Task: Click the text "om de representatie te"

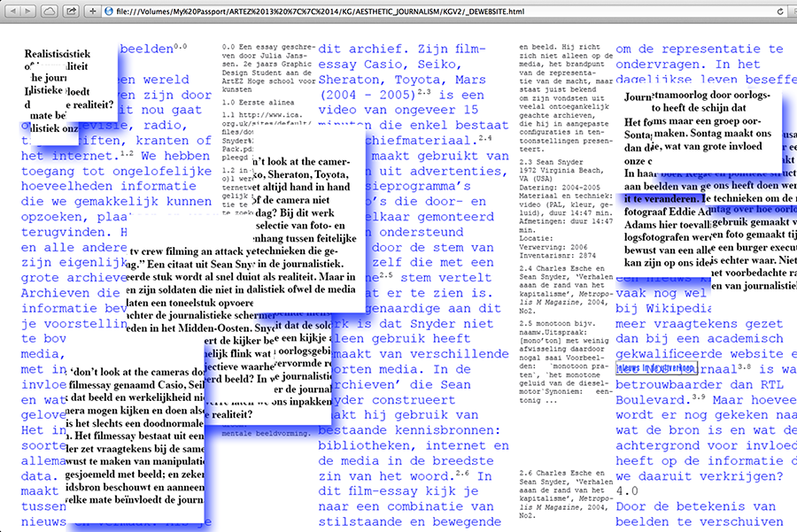Action: (x=700, y=49)
